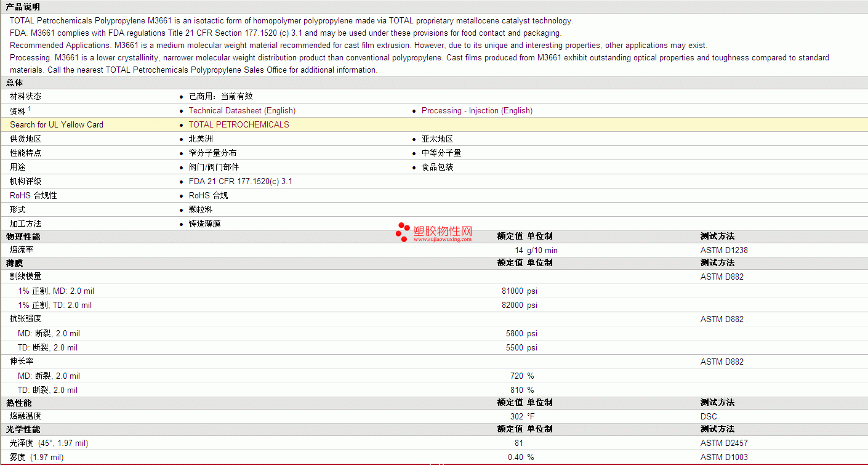Click the '1% 正割, MD: 2.0 mil' row label

point(56,291)
